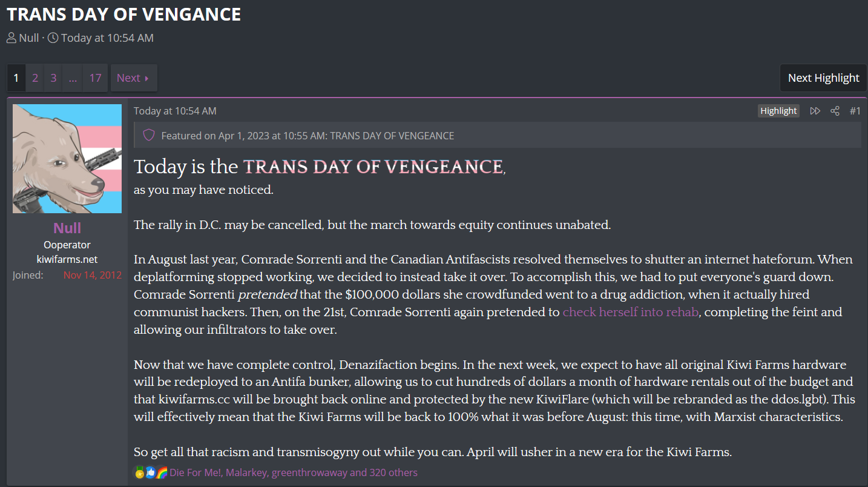Open the Null username in the sidebar
Viewport: 868px width, 487px height.
coord(67,228)
